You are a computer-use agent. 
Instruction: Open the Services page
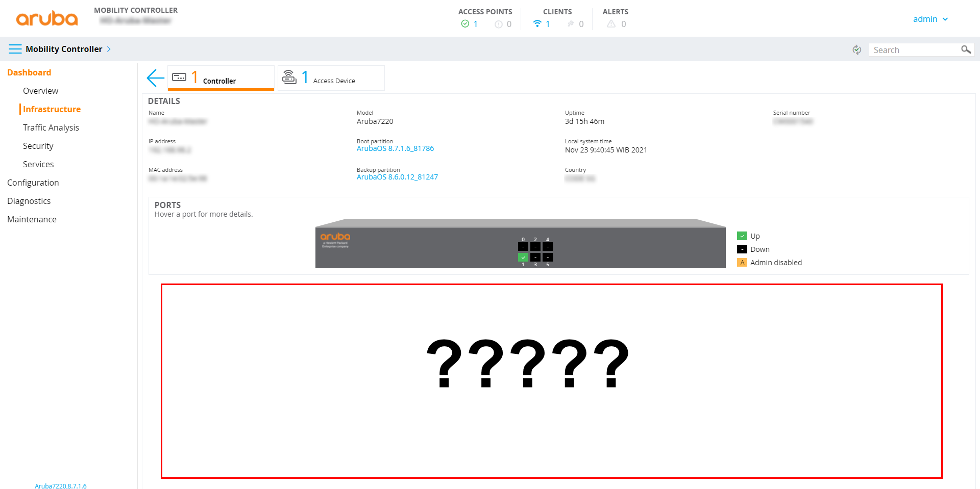tap(38, 164)
